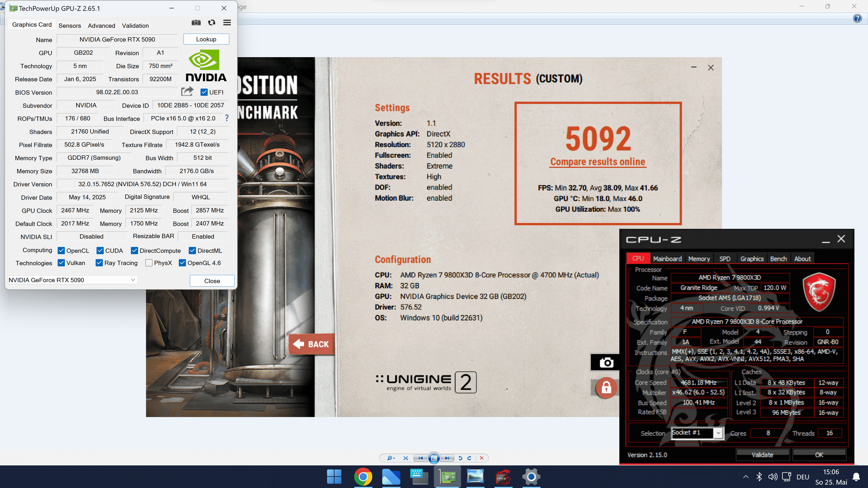Open the GPU selection dropdown

coord(133,280)
